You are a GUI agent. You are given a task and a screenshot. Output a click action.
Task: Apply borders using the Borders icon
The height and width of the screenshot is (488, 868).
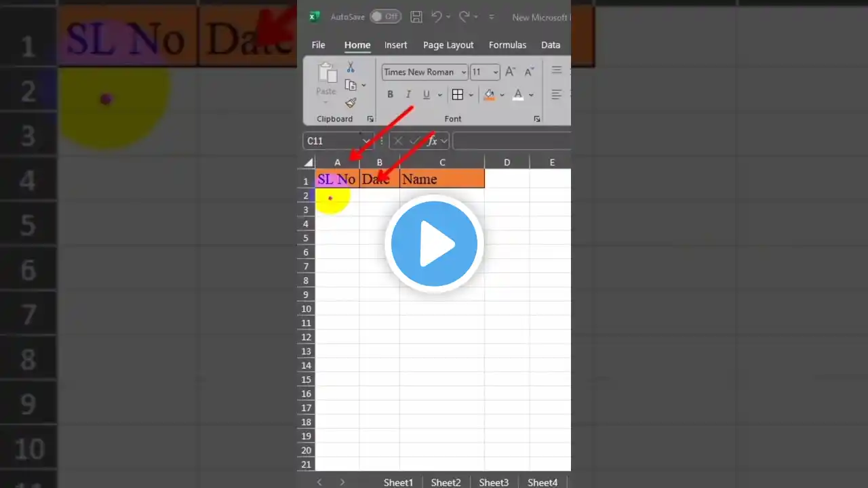point(458,95)
